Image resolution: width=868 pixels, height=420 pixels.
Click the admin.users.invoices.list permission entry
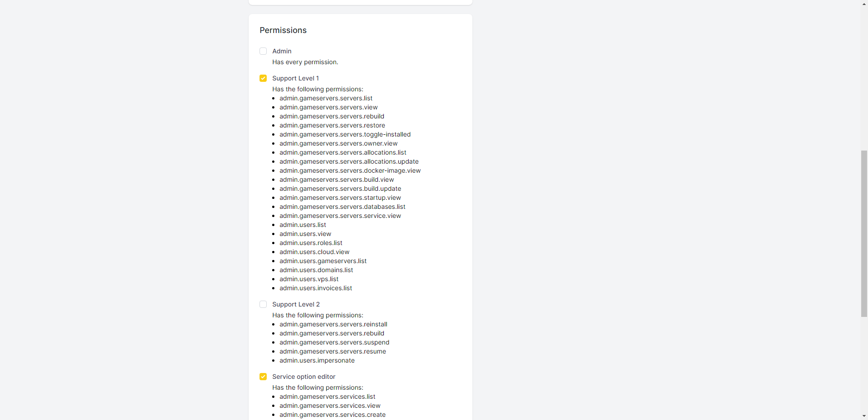pos(316,288)
